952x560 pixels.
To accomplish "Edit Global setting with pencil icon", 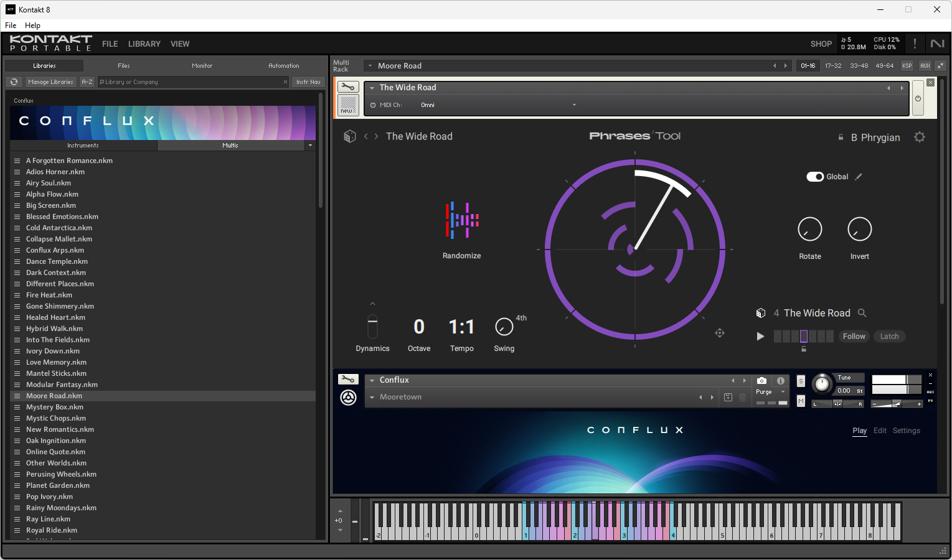I will pyautogui.click(x=859, y=177).
